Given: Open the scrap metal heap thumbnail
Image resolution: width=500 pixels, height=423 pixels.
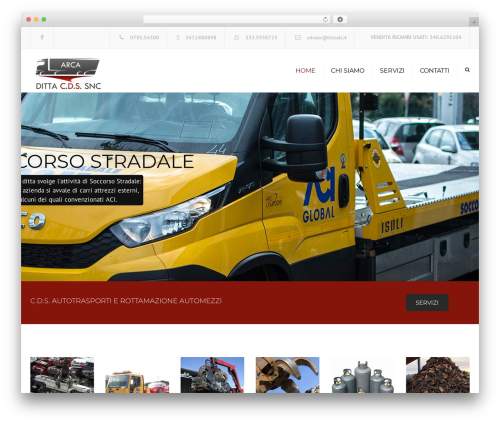Looking at the screenshot, I should pos(438,375).
